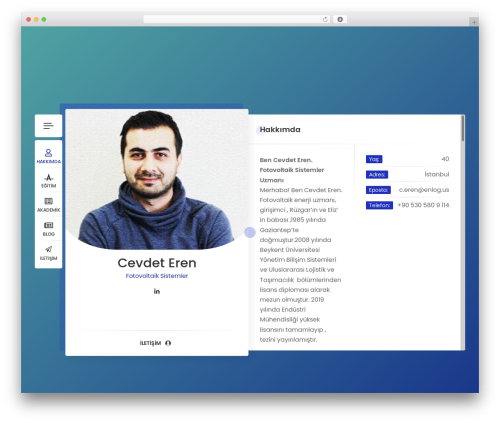Go to the Akademik section
The image size is (500, 423).
point(48,205)
